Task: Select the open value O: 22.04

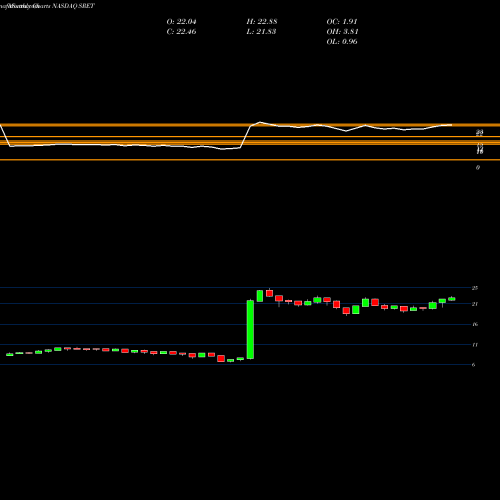Action: click(x=181, y=22)
